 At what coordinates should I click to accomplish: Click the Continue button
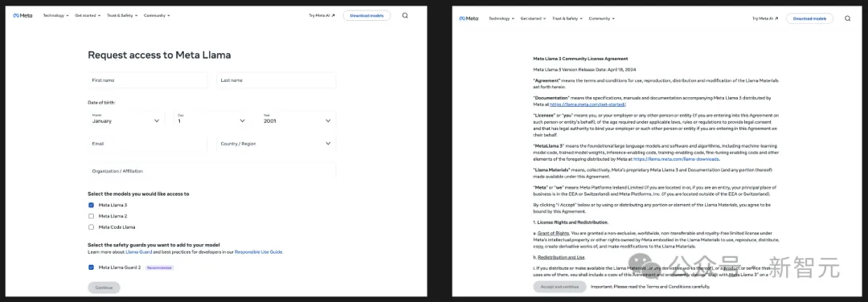(104, 288)
